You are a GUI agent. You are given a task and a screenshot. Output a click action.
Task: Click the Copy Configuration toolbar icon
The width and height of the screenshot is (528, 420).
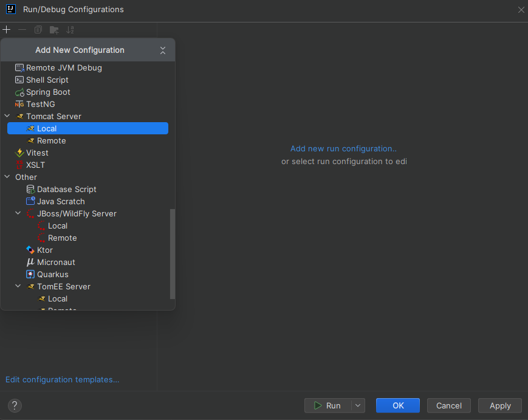[38, 30]
